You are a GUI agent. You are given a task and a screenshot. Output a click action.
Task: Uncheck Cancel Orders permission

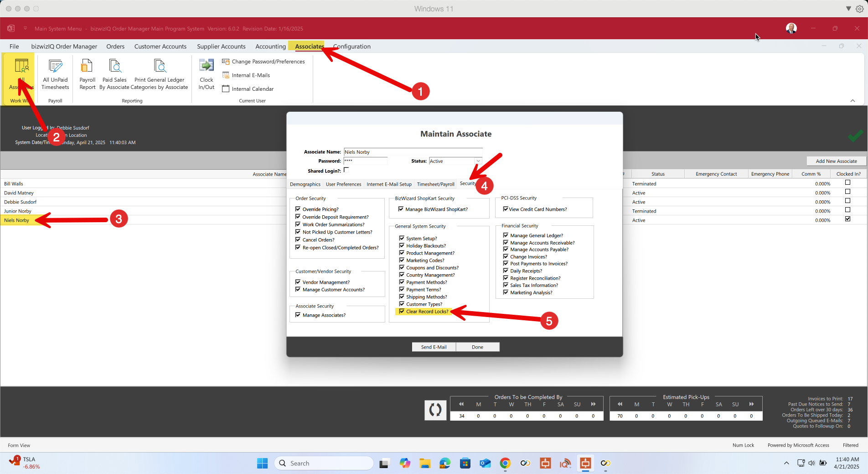pos(298,240)
